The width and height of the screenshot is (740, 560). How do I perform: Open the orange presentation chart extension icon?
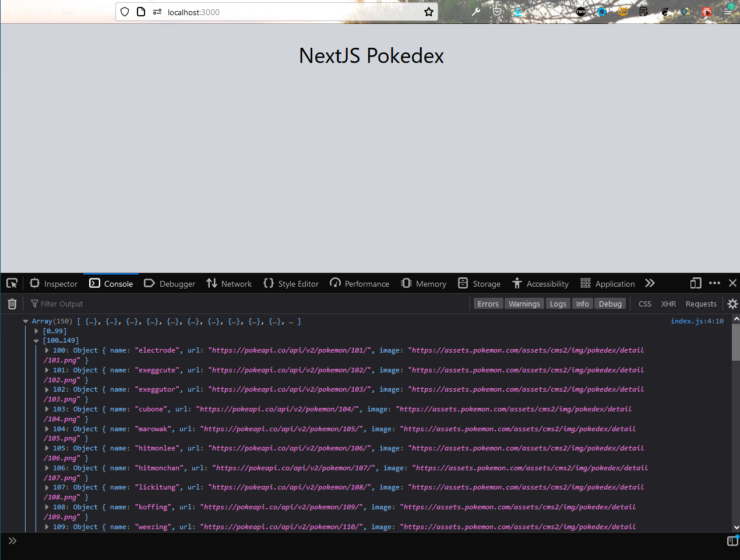623,12
